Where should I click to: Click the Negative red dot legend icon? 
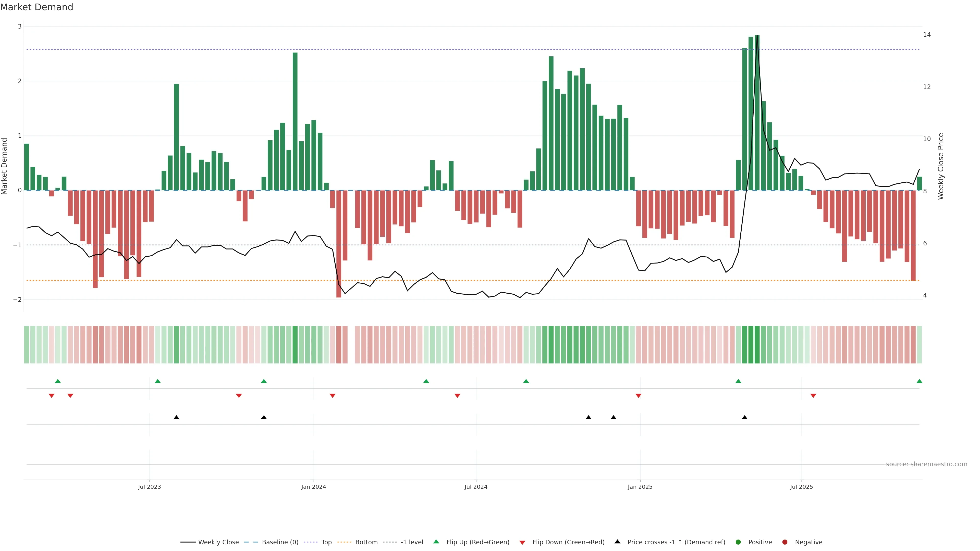point(785,542)
